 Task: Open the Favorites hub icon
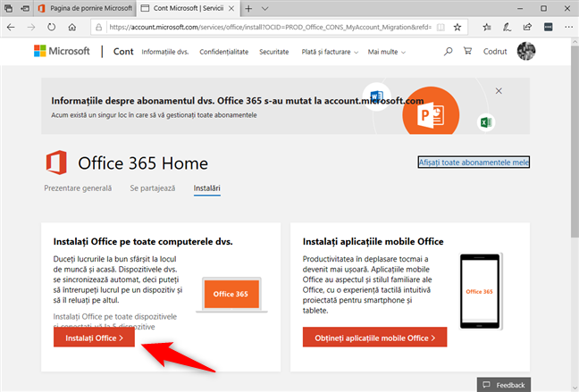click(x=487, y=27)
